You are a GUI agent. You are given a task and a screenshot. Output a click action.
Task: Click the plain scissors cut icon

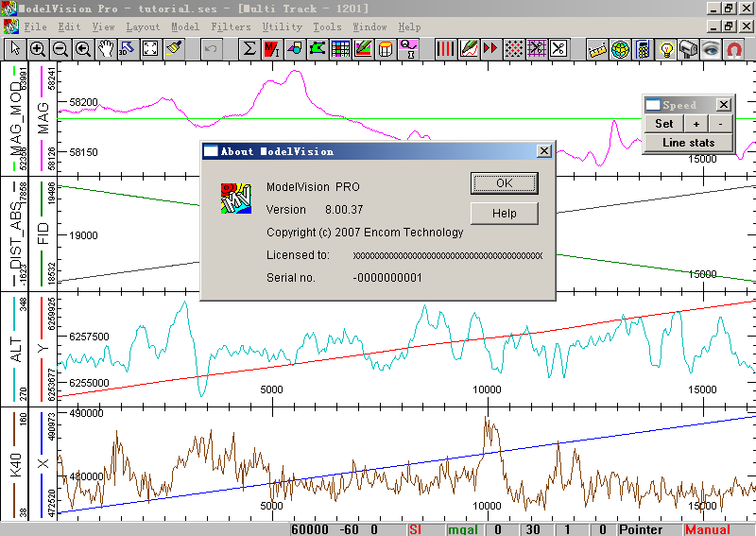(x=558, y=49)
